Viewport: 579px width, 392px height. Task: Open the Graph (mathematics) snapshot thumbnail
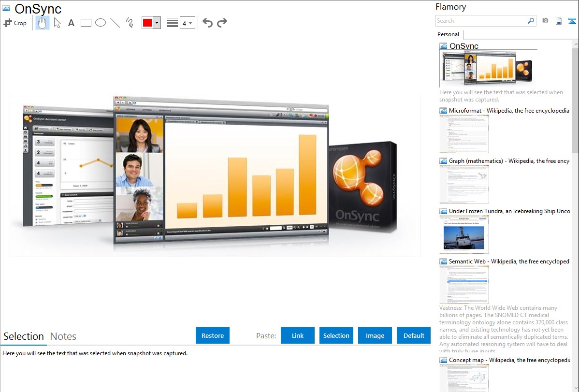coord(464,184)
